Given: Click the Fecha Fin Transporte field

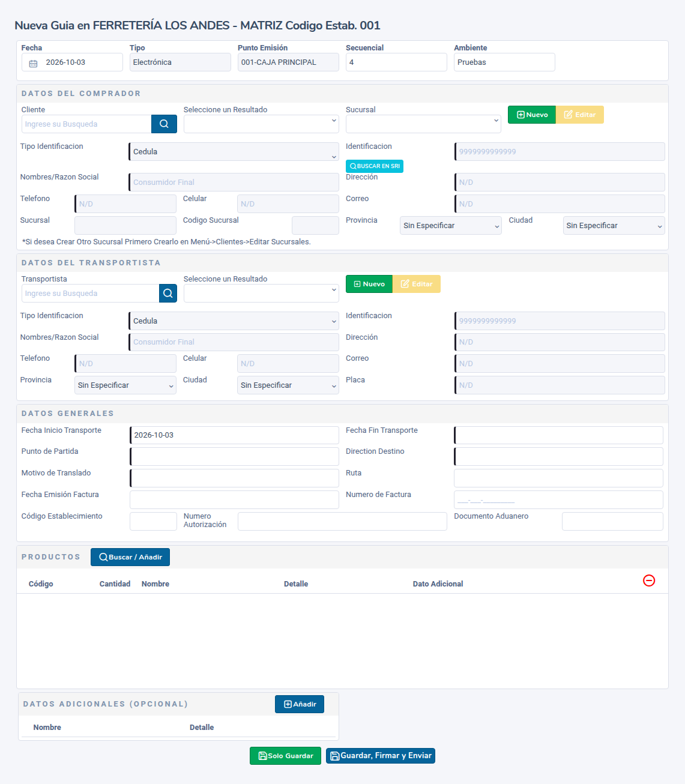Looking at the screenshot, I should 558,435.
